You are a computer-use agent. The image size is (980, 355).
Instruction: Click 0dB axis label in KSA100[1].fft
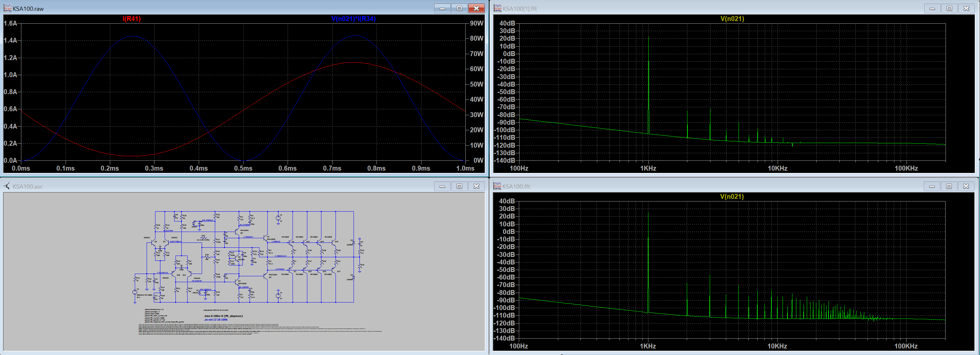point(509,54)
